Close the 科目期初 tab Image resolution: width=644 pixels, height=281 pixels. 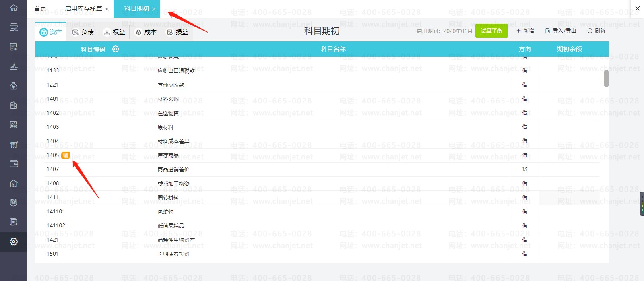153,9
